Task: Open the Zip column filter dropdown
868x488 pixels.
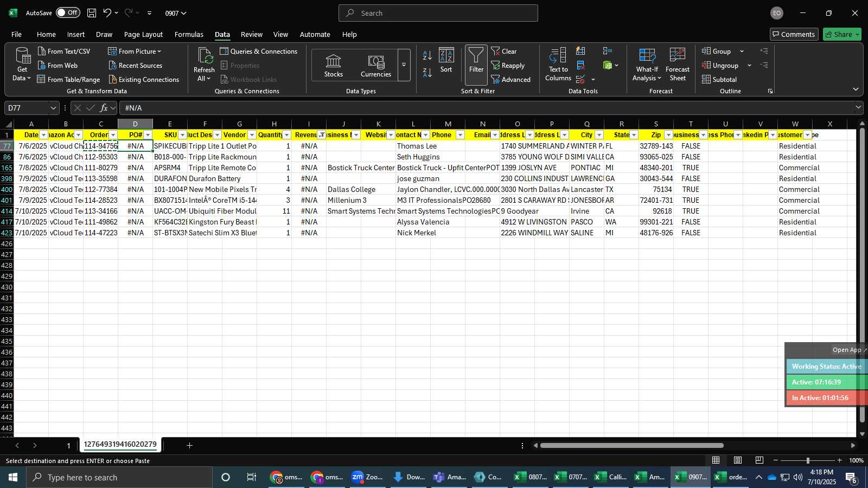Action: click(668, 135)
